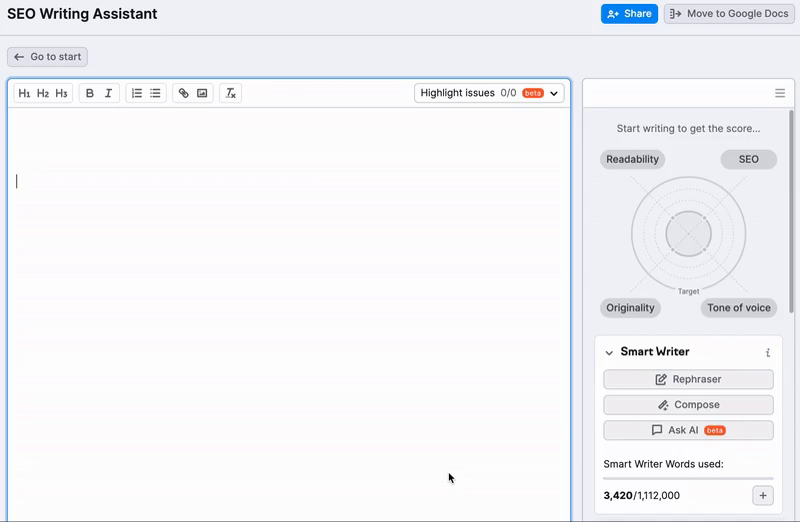This screenshot has width=800, height=522.
Task: Click the Share button
Action: coord(629,14)
